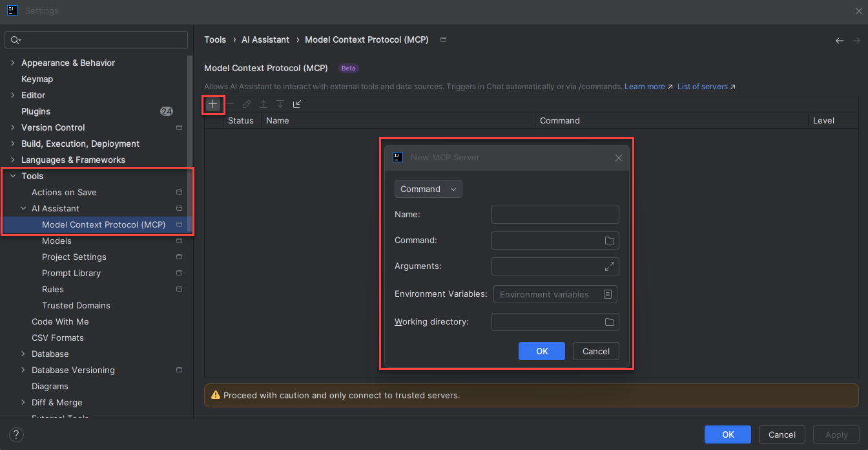This screenshot has width=868, height=450.
Task: Click inside the Name input field
Action: [x=554, y=214]
